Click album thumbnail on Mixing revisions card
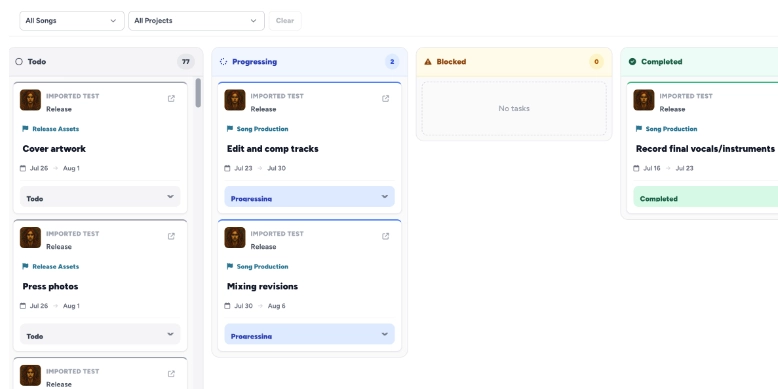778x389 pixels. click(x=235, y=238)
